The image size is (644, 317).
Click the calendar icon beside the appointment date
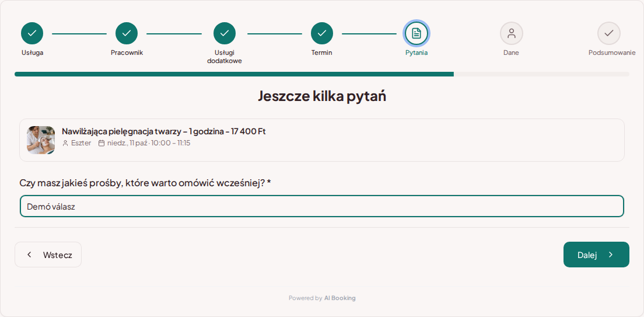101,143
